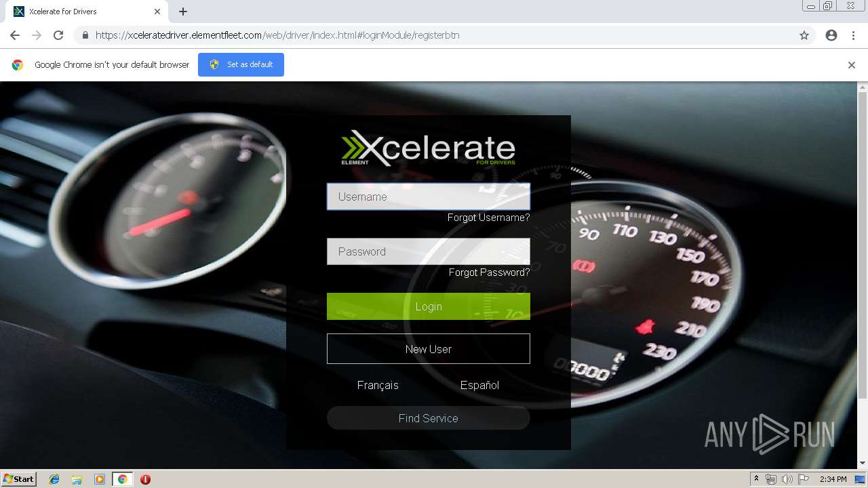
Task: Click the Xcelerate logo
Action: (429, 148)
